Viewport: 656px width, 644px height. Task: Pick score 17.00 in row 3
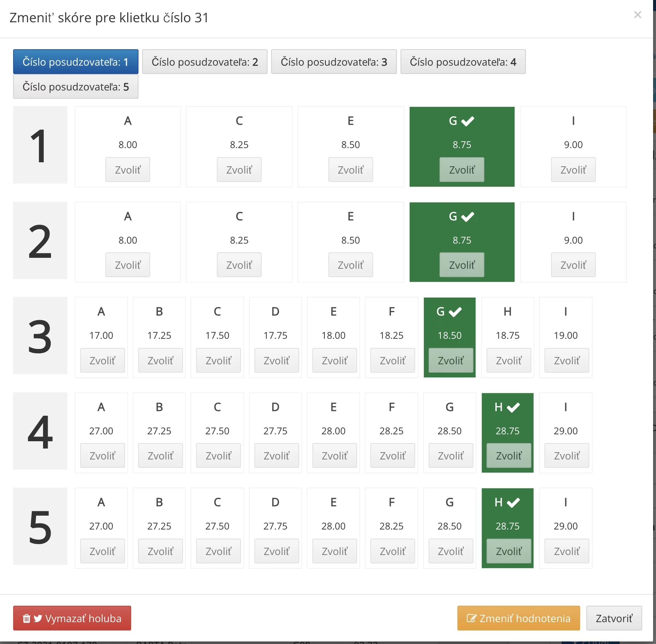pos(102,361)
